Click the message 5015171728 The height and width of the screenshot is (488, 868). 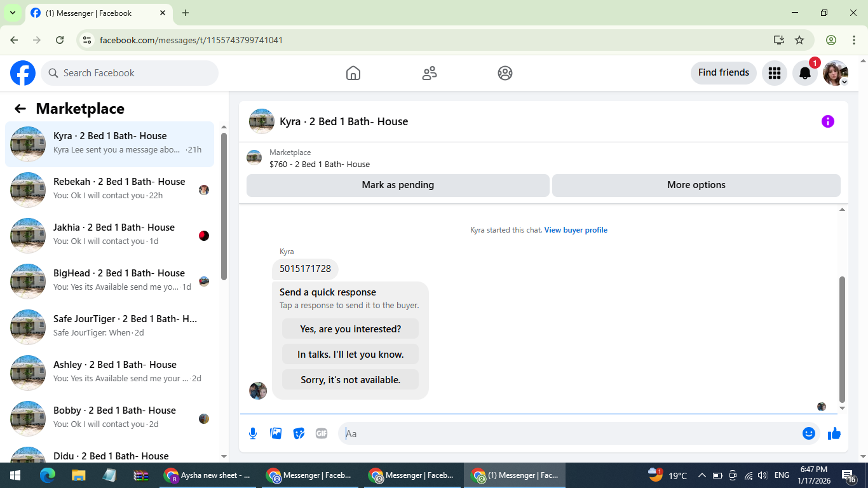point(305,269)
